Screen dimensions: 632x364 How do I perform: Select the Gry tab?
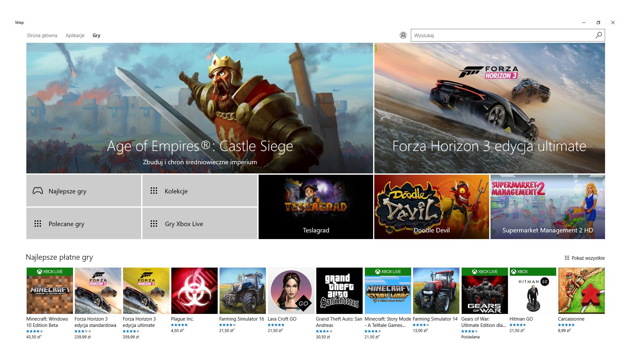[96, 36]
